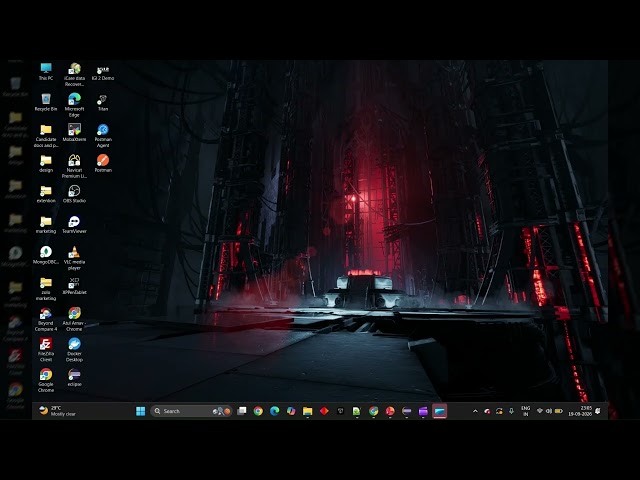Open the clock and date flyout

click(580, 411)
